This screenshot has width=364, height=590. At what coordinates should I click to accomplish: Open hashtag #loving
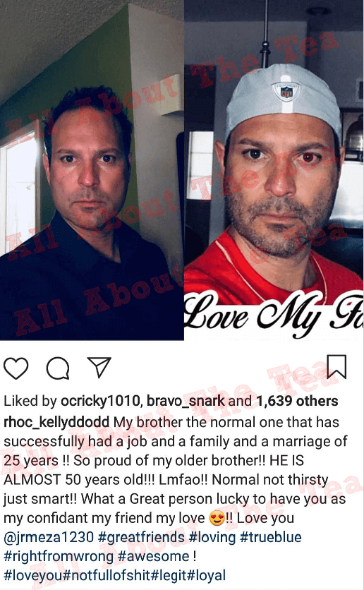pyautogui.click(x=212, y=537)
